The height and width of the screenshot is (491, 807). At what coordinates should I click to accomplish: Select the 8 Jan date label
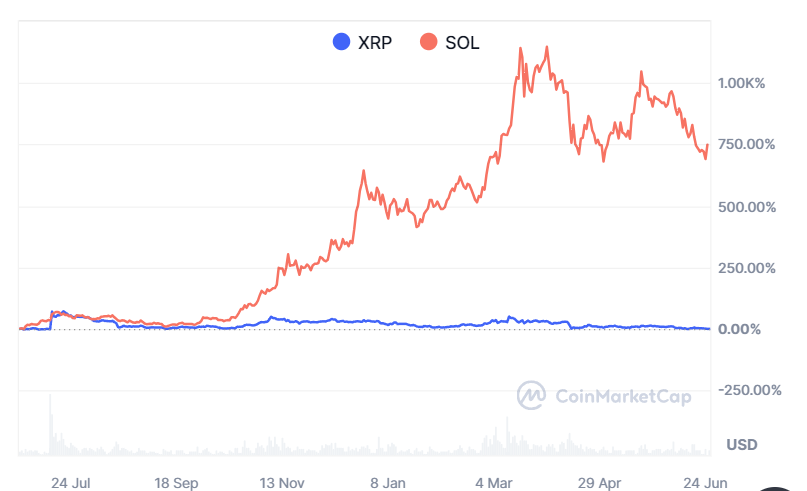tap(388, 482)
